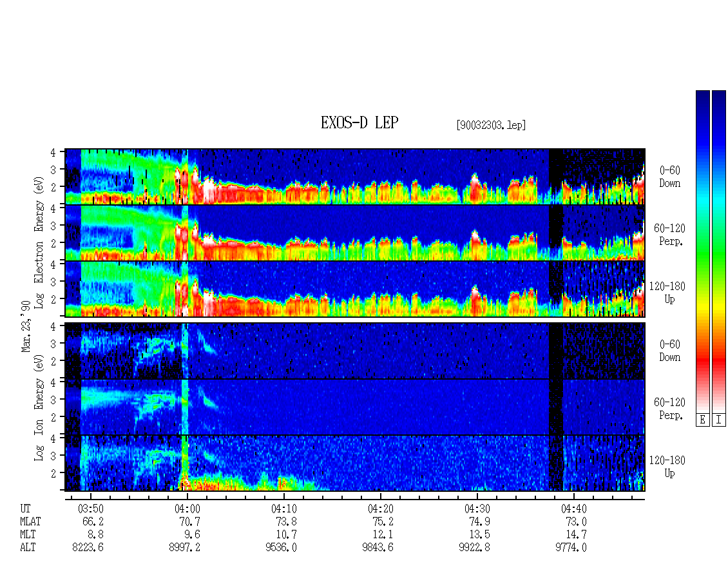Click the ALT value 9536.0
This screenshot has height=564, width=728.
[282, 548]
